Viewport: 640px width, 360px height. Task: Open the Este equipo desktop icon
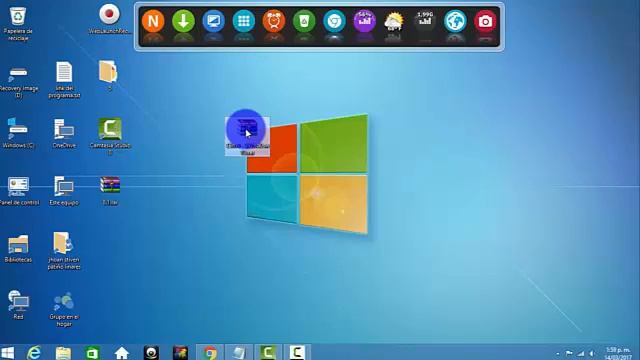[x=64, y=190]
